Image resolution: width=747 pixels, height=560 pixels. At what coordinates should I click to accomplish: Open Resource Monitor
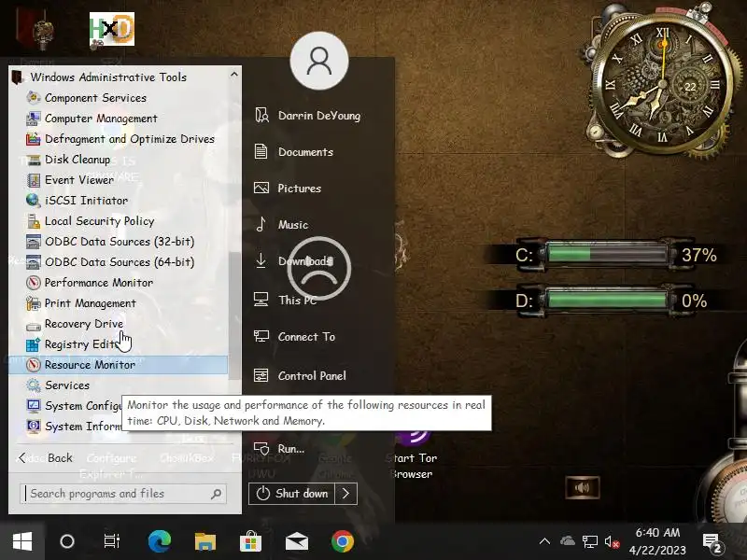pyautogui.click(x=118, y=364)
